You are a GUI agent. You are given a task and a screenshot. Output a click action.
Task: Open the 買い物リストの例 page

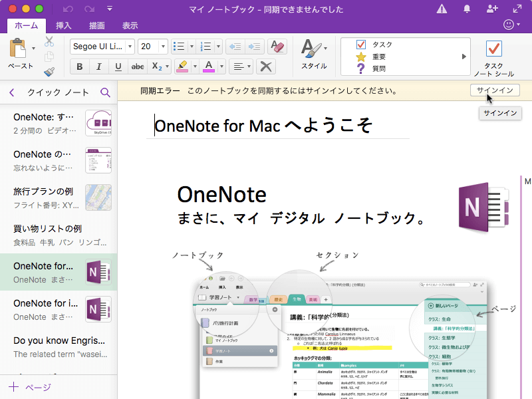pyautogui.click(x=59, y=235)
